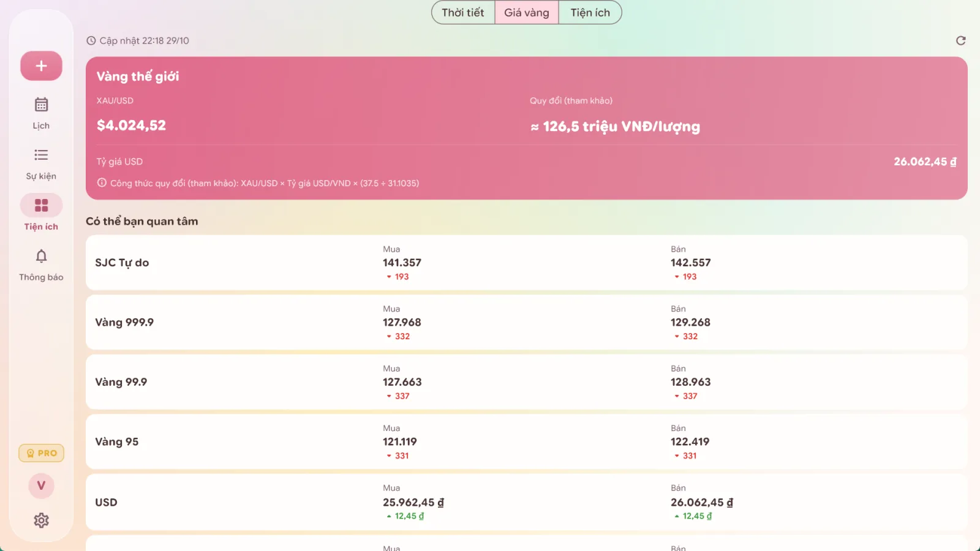Click Vàng 95 sell price 122.419
The height and width of the screenshot is (551, 980).
[x=690, y=441]
